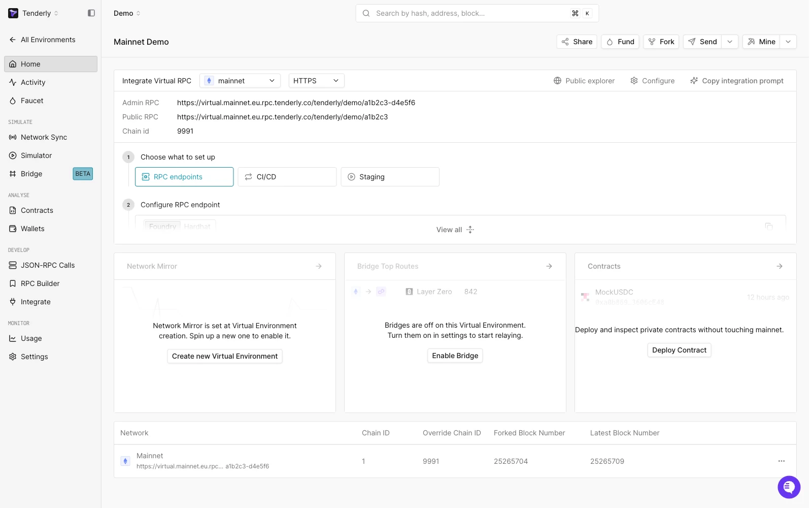Image resolution: width=812 pixels, height=508 pixels.
Task: Click the Fork branch icon
Action: point(652,42)
